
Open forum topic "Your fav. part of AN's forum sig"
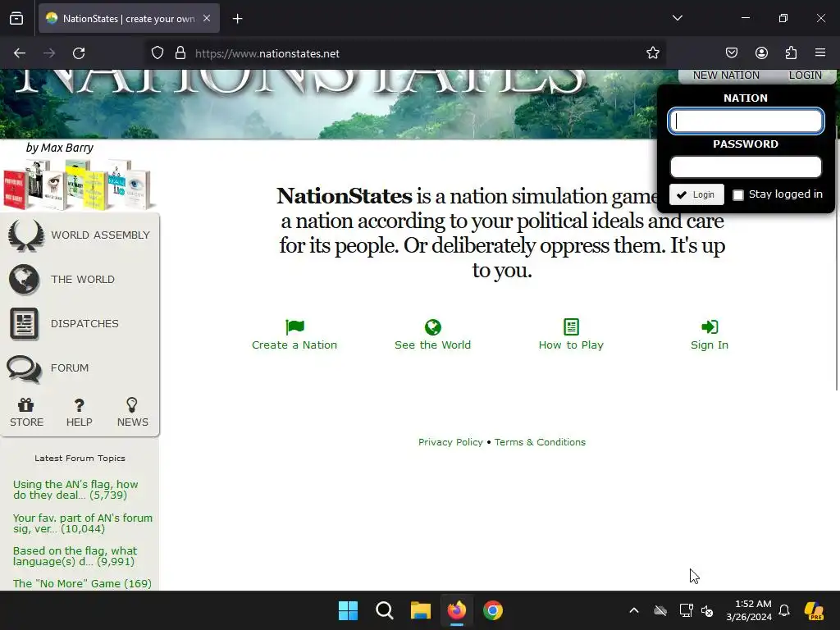pos(83,523)
